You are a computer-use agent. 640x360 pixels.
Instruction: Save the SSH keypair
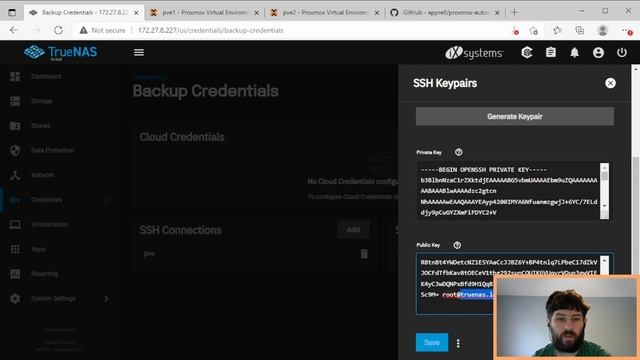(432, 342)
